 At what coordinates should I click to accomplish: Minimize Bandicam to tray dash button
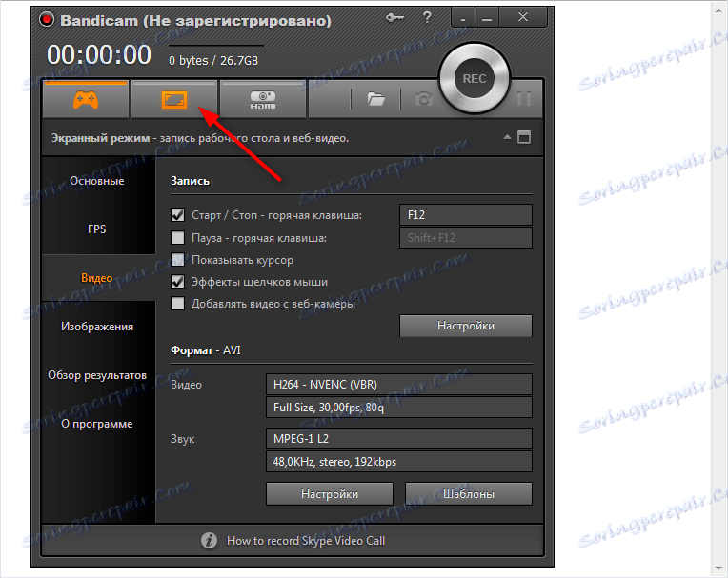click(463, 18)
